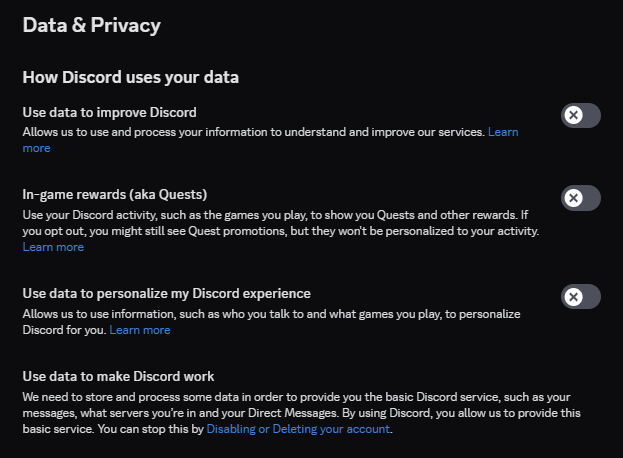623x458 pixels.
Task: Click the "Data & Privacy" page heading
Action: [91, 24]
